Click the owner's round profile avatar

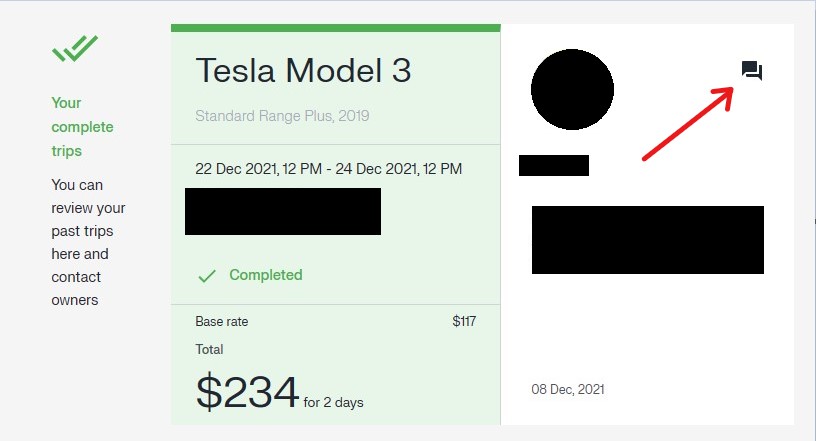[x=572, y=90]
